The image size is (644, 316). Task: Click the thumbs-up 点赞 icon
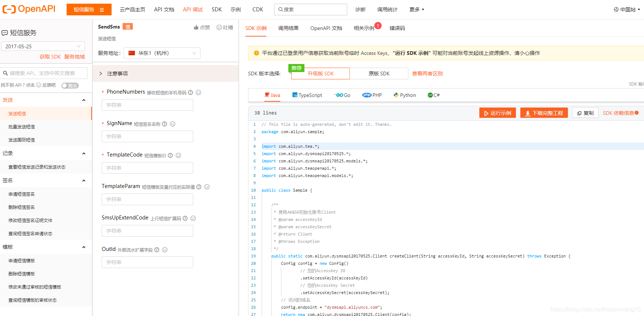[196, 27]
